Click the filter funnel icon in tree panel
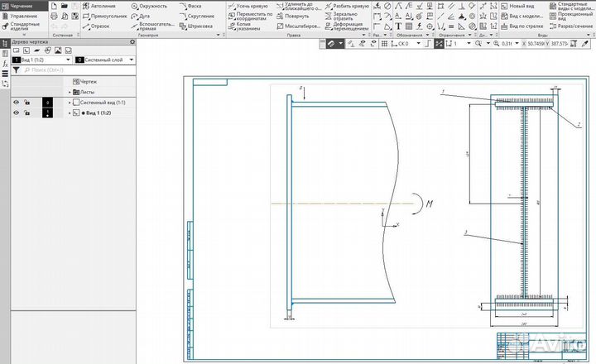Screen dimensions: 596x364 pos(17,71)
